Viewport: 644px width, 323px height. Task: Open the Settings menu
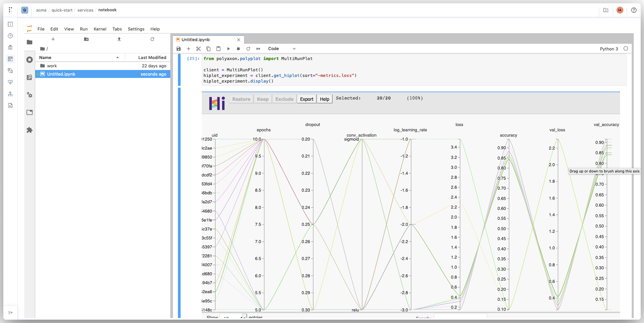tap(136, 29)
